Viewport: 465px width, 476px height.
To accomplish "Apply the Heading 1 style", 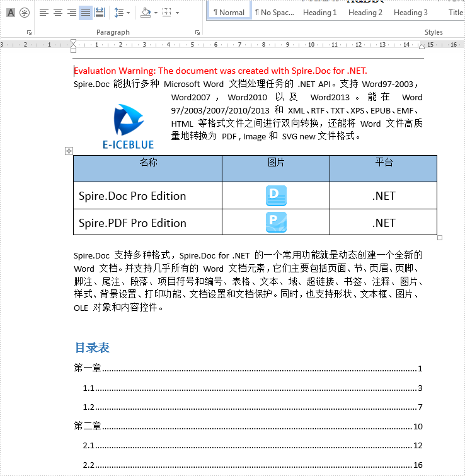I will coord(319,13).
